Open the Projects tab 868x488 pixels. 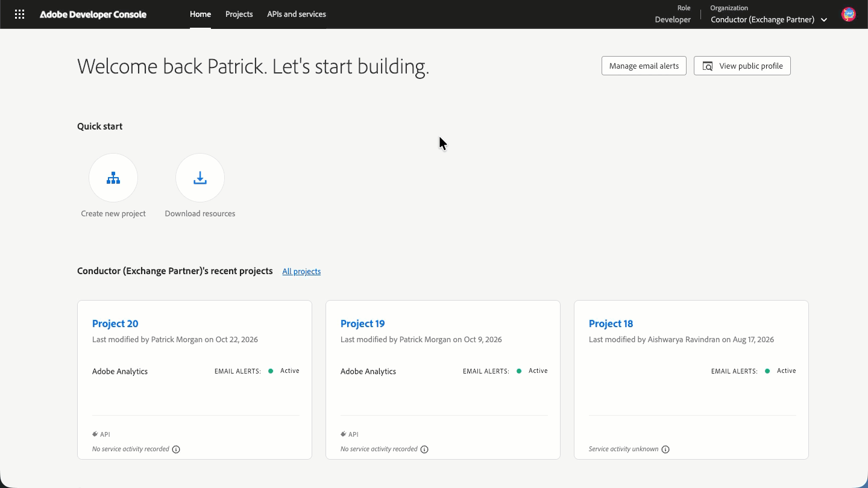pos(239,14)
